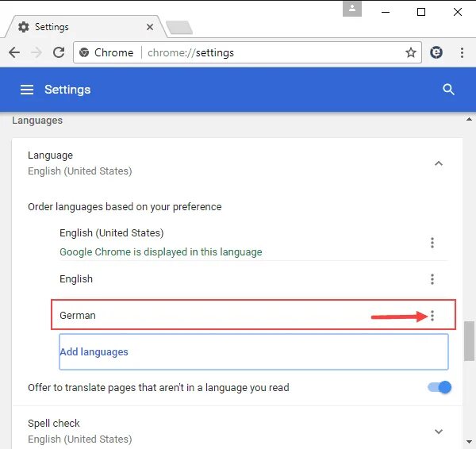Viewport: 476px width, 449px height.
Task: Go back using the browser back arrow
Action: point(14,52)
